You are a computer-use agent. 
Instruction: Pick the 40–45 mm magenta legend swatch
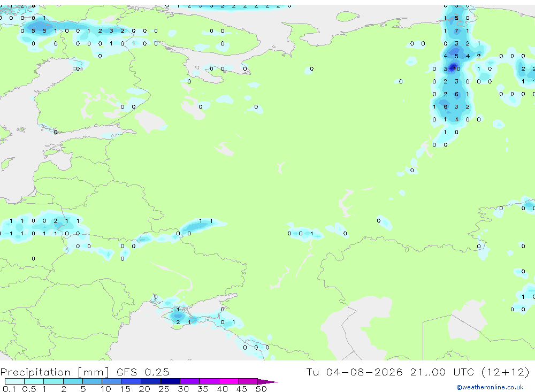point(228,381)
